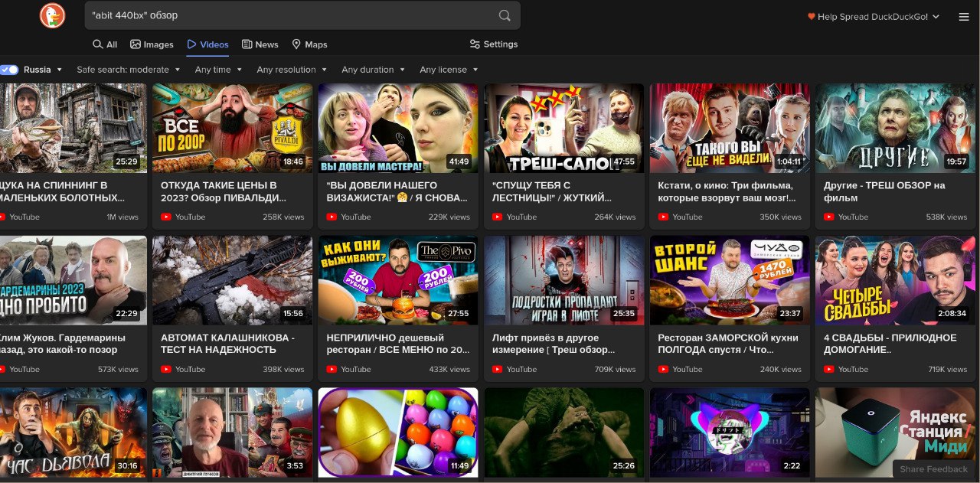Open the ВТОРОЙ ШАНС restaurant thumbnail
The height and width of the screenshot is (483, 980).
point(730,280)
